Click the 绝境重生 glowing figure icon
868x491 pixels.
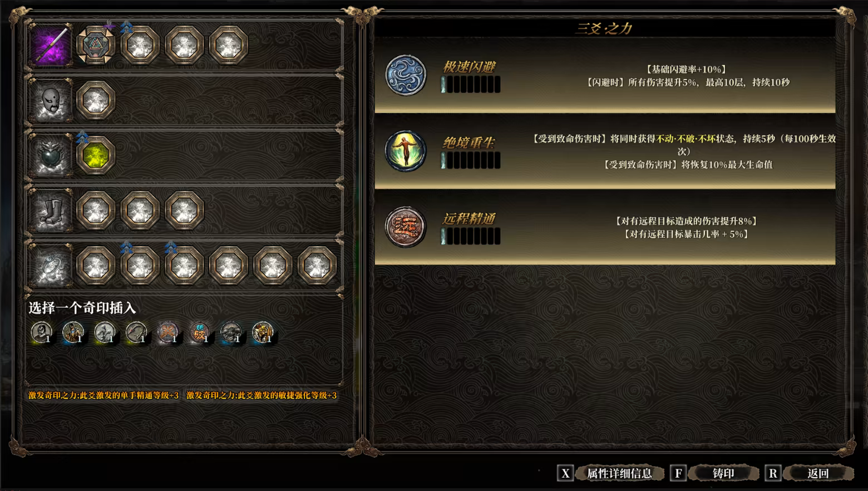tap(406, 151)
